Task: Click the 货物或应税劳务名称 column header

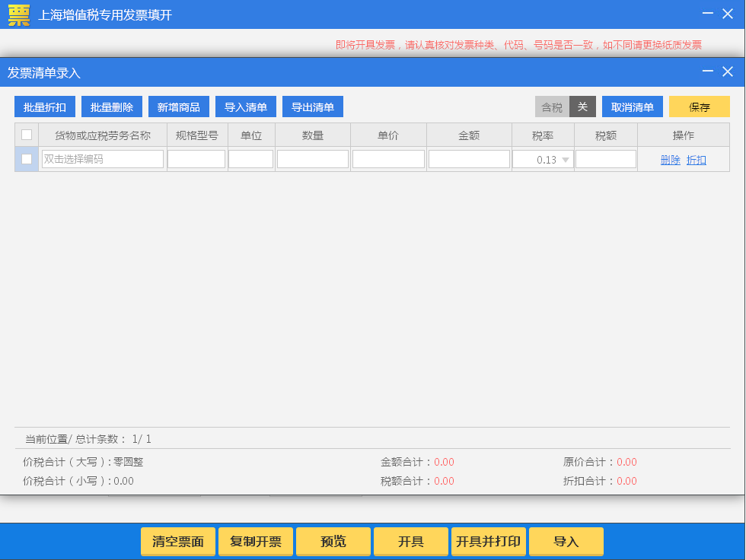Action: (103, 135)
